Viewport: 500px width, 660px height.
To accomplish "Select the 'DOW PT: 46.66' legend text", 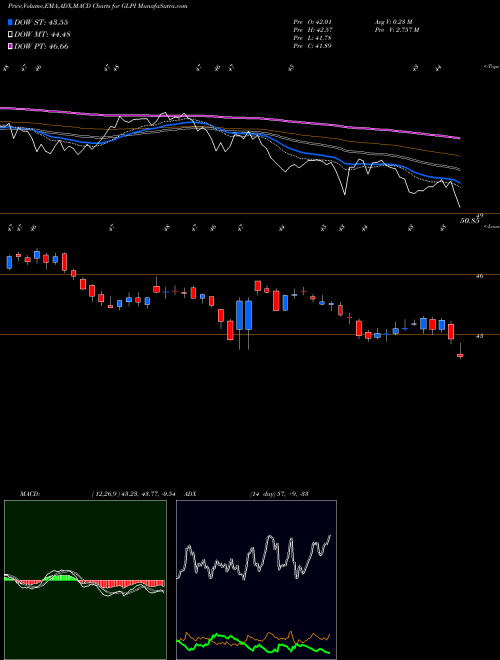I will [x=41, y=46].
